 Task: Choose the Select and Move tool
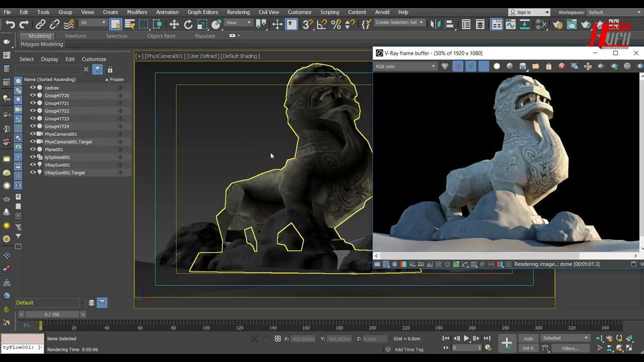coord(174,24)
